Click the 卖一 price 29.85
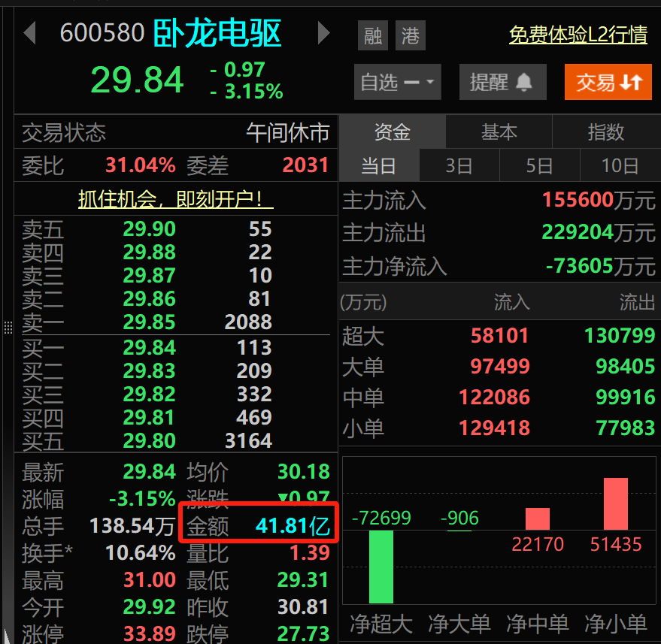 coord(149,322)
